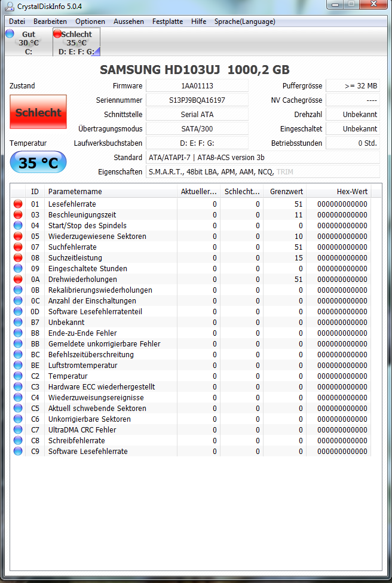Screen dimensions: 392x583
Task: Click the red Schlecht health status button
Action: pos(38,112)
